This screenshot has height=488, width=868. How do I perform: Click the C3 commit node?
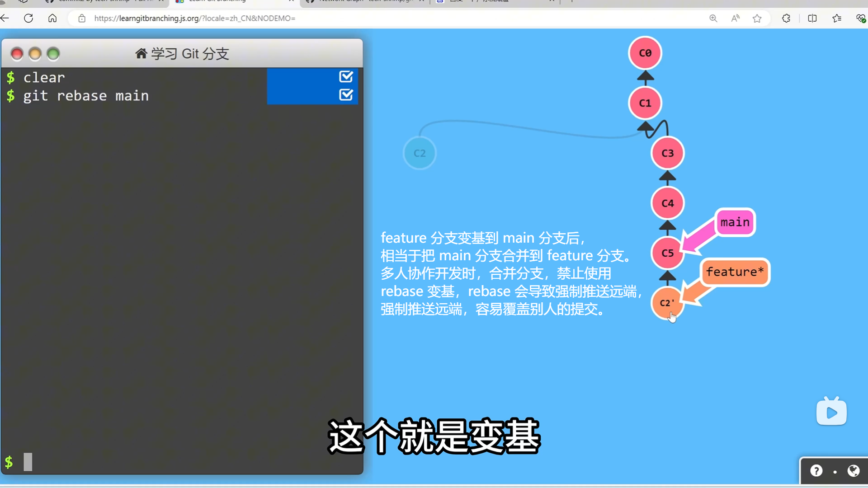(x=667, y=153)
